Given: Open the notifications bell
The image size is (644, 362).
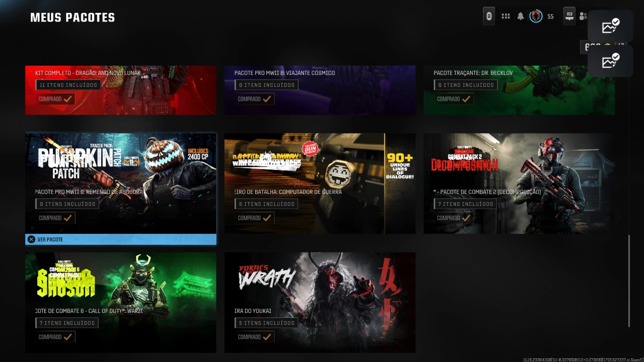Looking at the screenshot, I should (x=521, y=17).
